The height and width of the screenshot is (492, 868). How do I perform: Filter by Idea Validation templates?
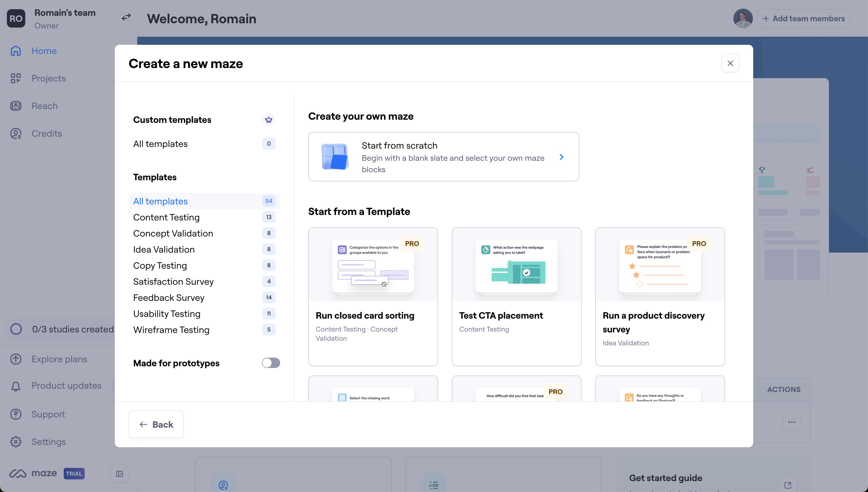click(x=204, y=249)
